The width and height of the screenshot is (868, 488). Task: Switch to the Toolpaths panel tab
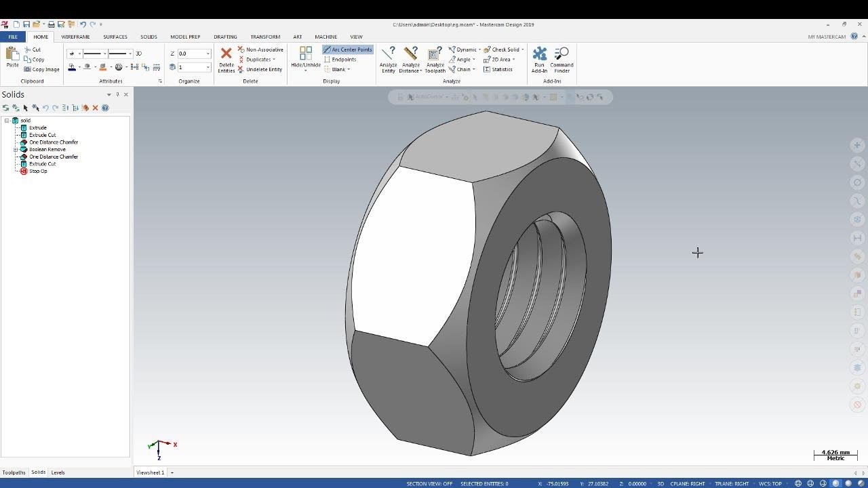[x=14, y=472]
